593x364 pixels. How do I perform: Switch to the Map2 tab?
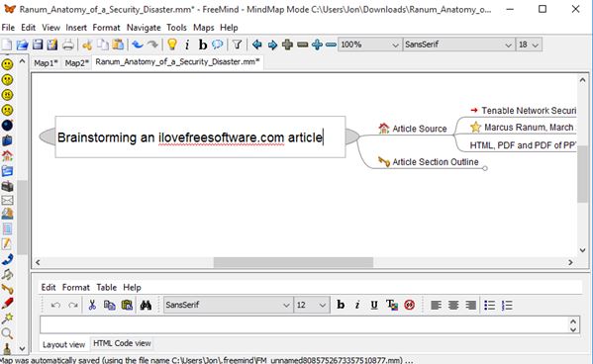tap(76, 62)
